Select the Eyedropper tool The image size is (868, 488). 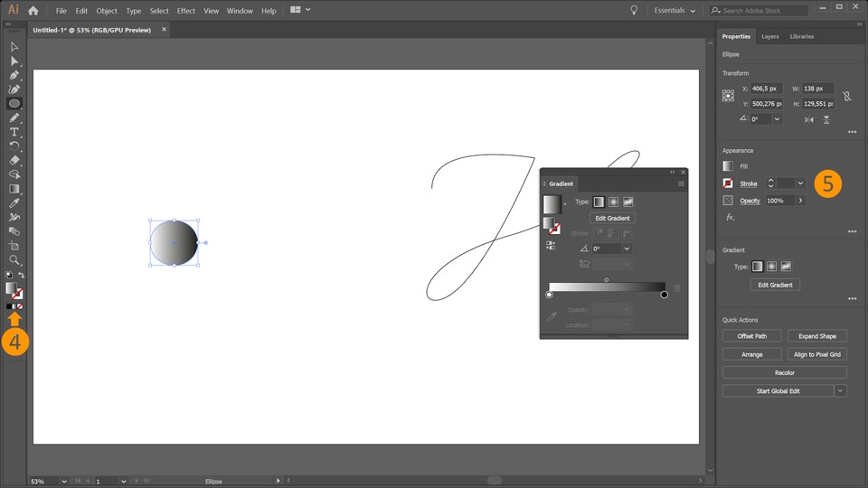click(x=14, y=203)
